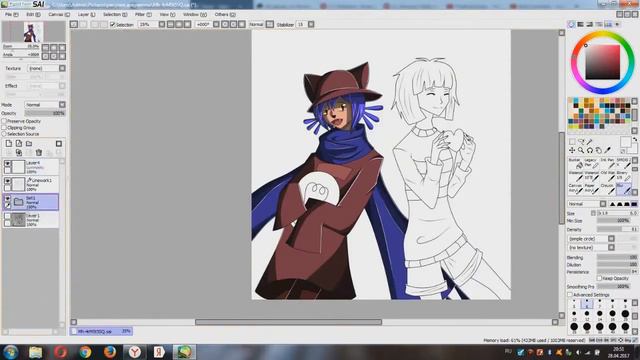Viewport: 640px width, 360px height.
Task: Select the Layer1 layer row
Action: [x=31, y=220]
